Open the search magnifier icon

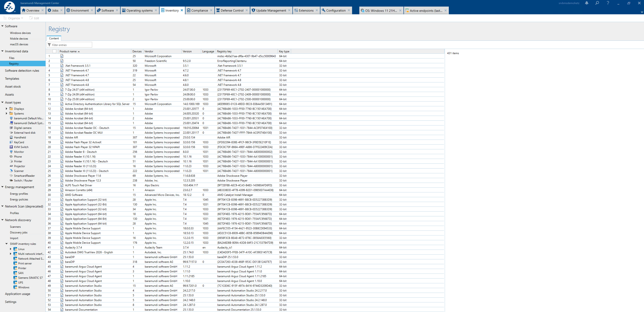tap(597, 3)
